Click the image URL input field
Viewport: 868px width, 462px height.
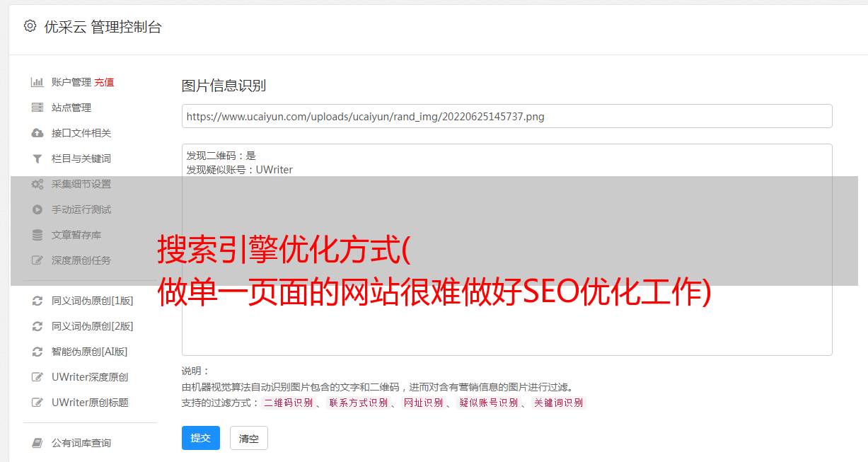pos(507,116)
